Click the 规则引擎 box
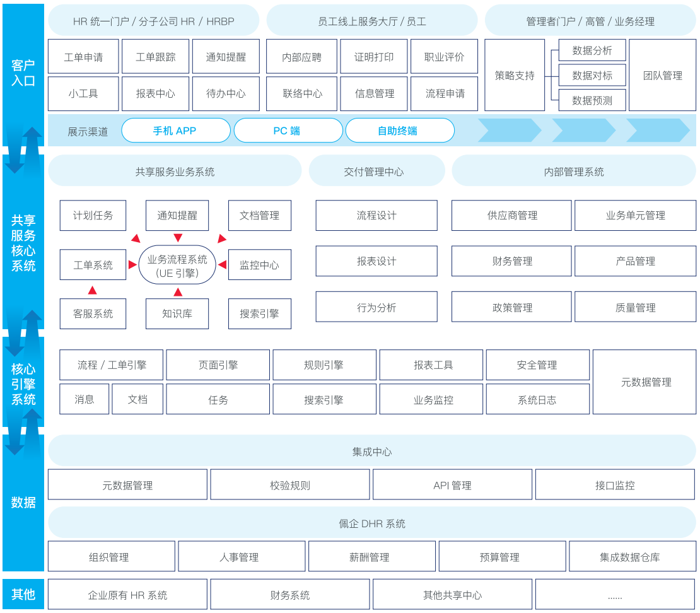Screen dimensions: 700x613 (324, 365)
